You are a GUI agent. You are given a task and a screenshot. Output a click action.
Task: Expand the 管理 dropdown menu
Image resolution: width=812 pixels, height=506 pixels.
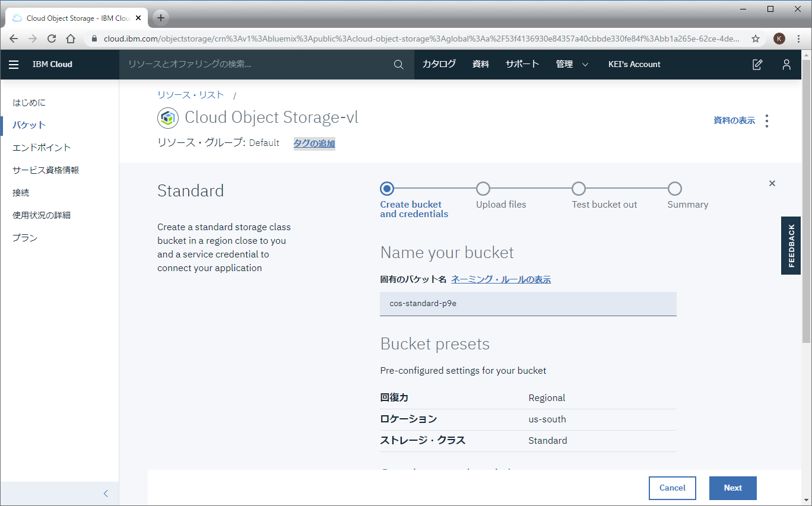point(572,65)
